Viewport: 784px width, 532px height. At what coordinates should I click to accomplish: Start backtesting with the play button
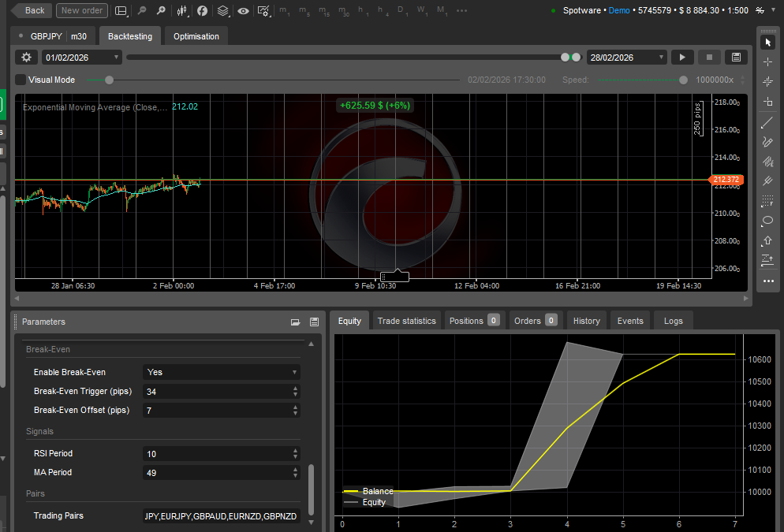682,58
